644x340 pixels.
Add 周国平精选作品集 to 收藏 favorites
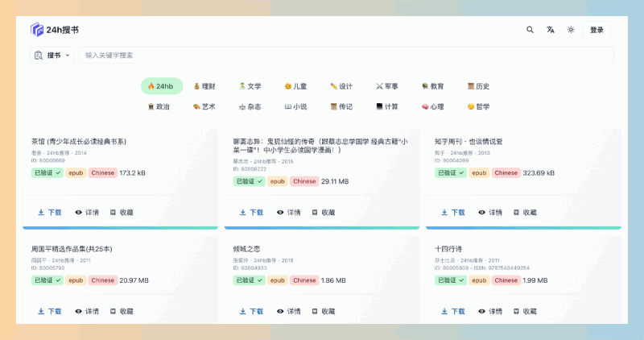(x=122, y=312)
